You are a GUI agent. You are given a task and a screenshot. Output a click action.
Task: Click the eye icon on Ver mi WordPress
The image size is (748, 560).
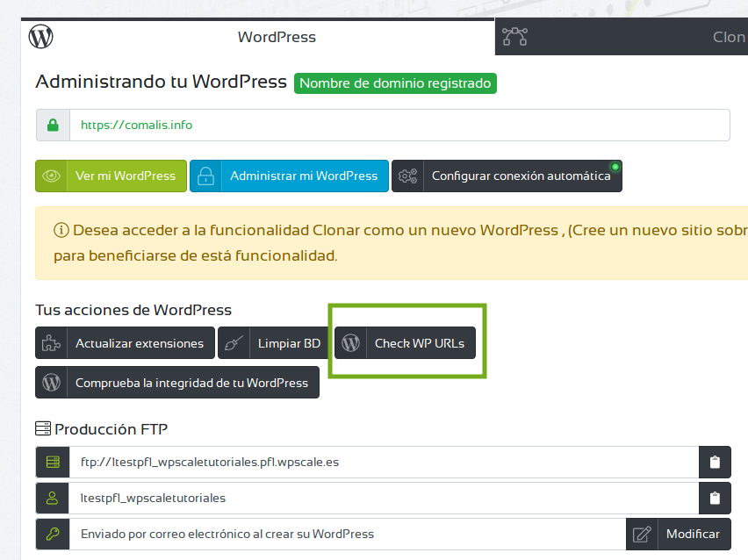pos(51,176)
